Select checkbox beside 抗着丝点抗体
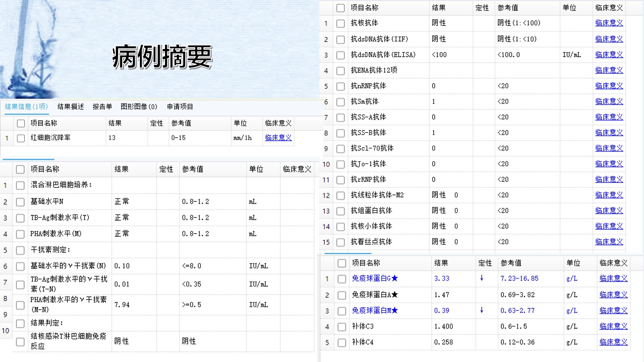This screenshot has width=644, height=362. point(341,243)
